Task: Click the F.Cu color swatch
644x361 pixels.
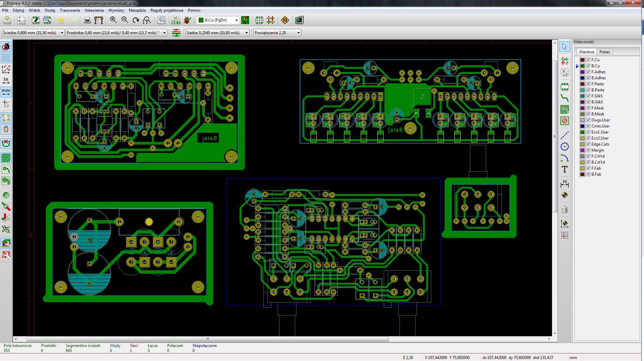Action: pos(582,60)
